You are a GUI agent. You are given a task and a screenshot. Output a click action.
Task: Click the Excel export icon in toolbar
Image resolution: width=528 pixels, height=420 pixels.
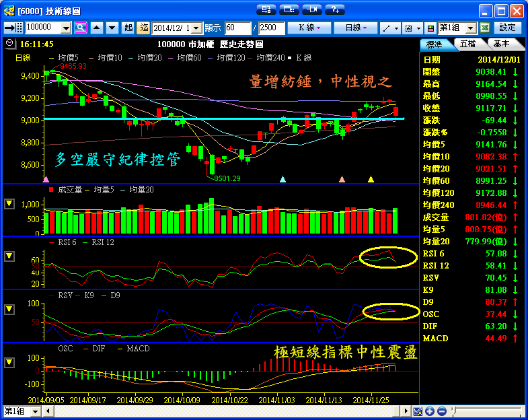click(x=484, y=28)
